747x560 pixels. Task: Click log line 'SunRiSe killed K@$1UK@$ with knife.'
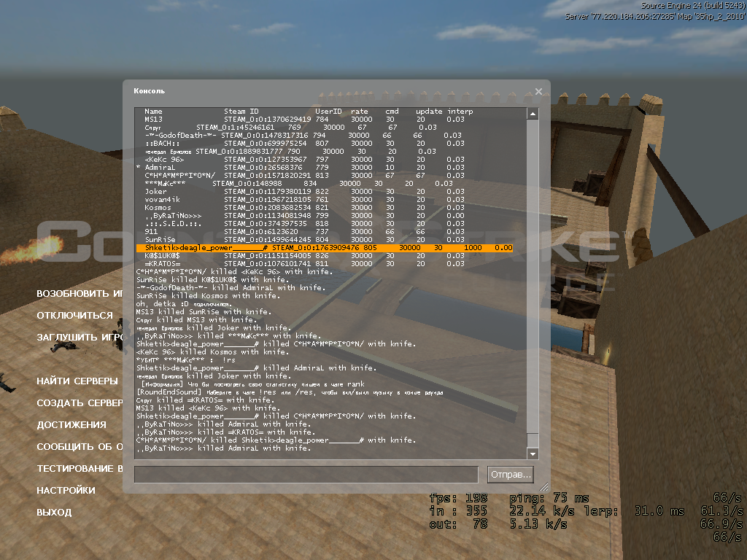(212, 280)
